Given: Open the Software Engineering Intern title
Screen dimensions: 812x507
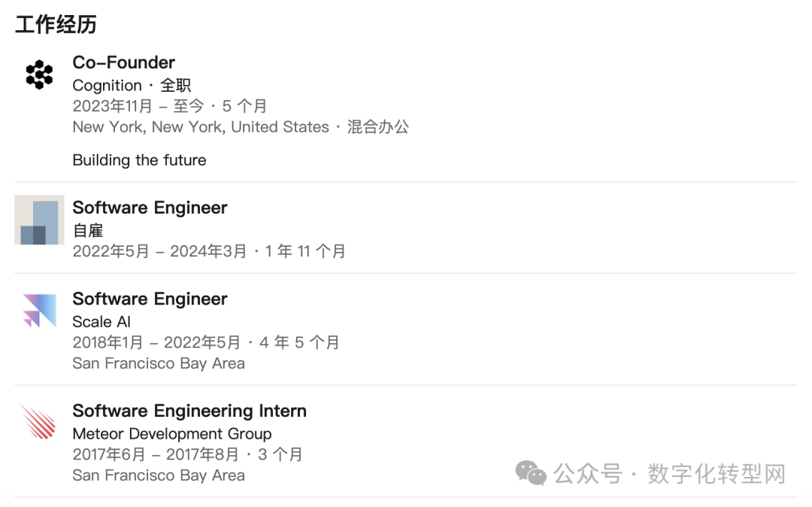Looking at the screenshot, I should (x=189, y=411).
